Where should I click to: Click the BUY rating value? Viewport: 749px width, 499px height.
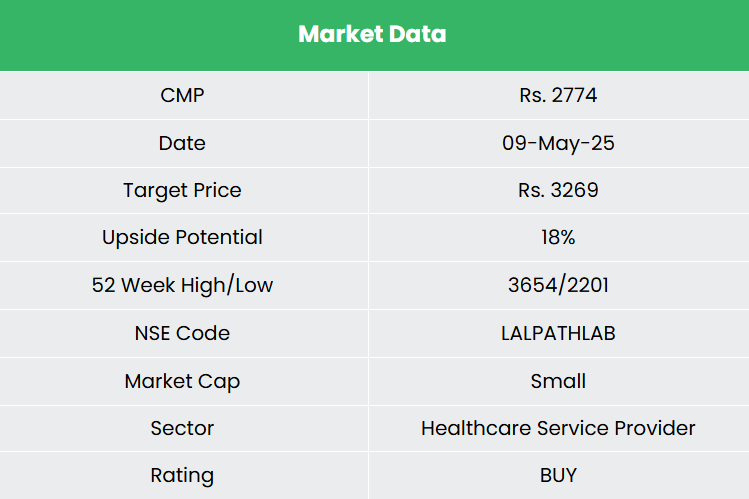click(x=558, y=475)
